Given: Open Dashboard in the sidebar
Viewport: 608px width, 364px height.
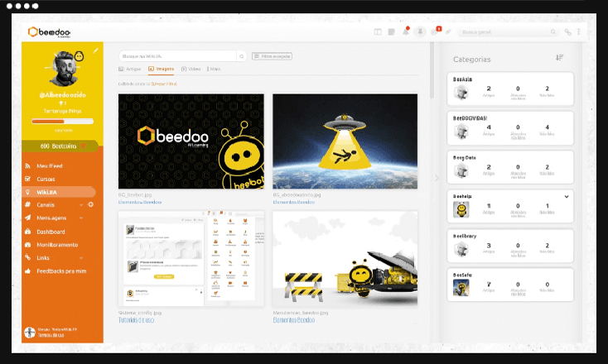Looking at the screenshot, I should [x=51, y=232].
